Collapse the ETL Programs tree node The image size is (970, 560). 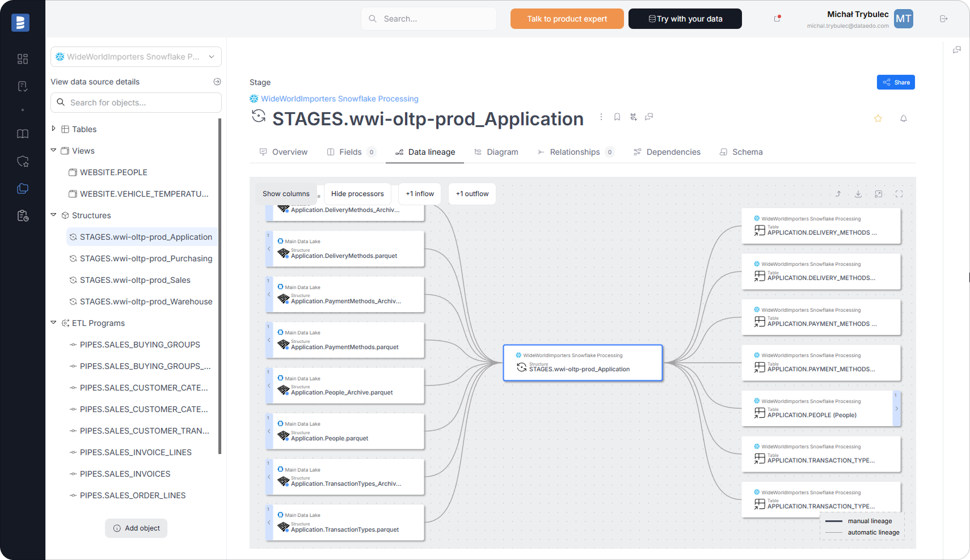(54, 323)
